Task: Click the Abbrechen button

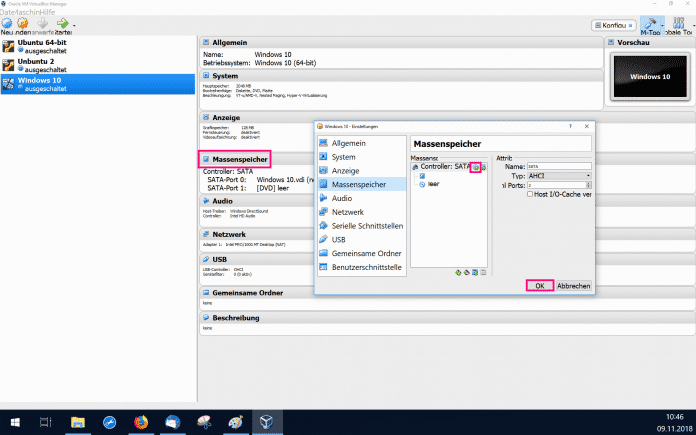Action: (573, 285)
